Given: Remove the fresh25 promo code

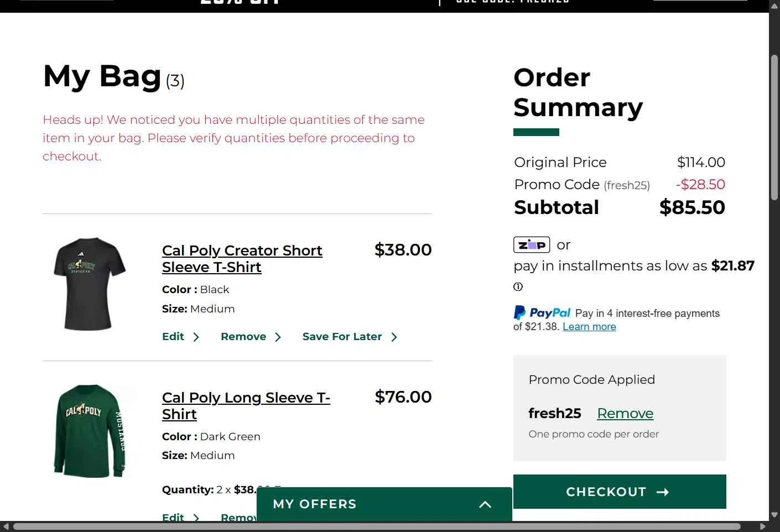Looking at the screenshot, I should click(625, 413).
